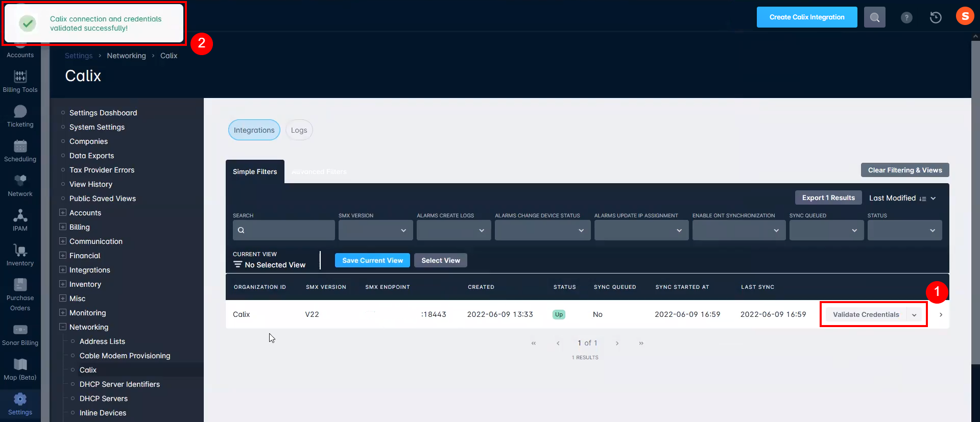The width and height of the screenshot is (980, 422).
Task: Open ALARMS UPDATE IP ASSIGNMENT dropdown
Action: [x=641, y=230]
